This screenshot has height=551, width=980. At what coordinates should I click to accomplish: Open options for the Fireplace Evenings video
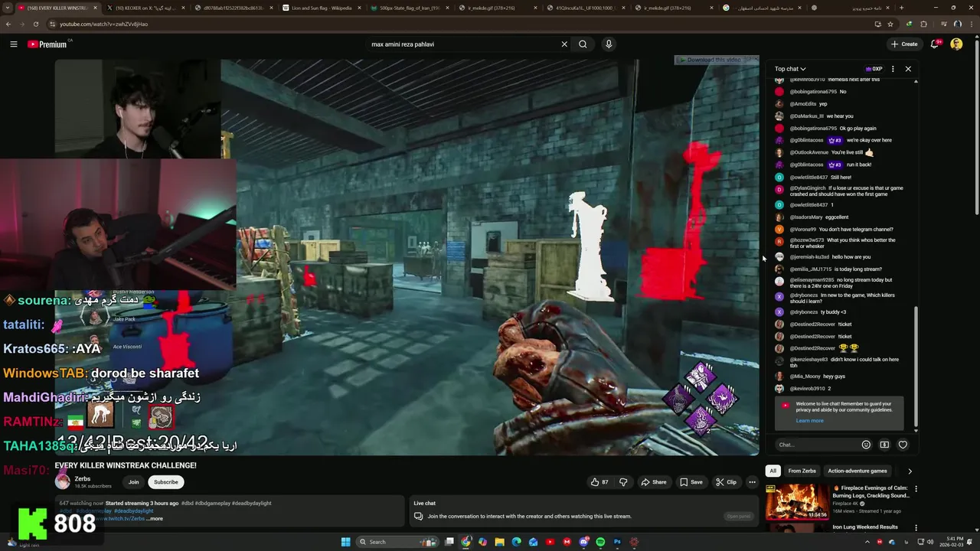pos(916,489)
